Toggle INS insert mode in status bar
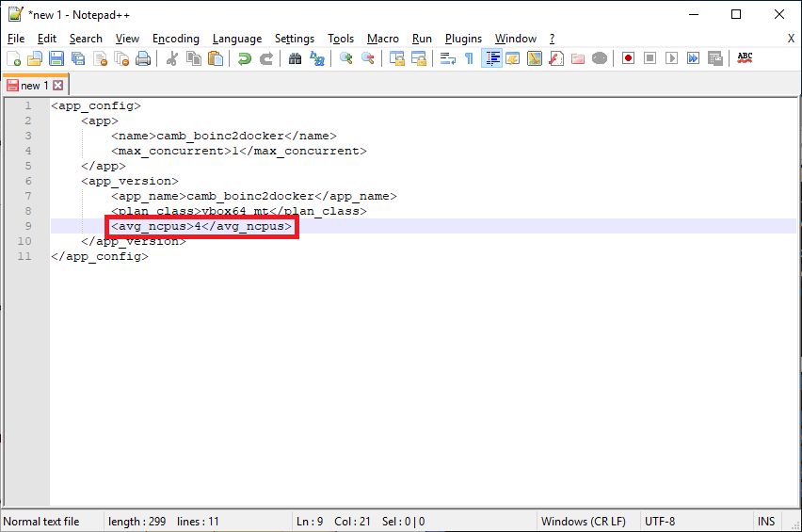Screen dimensions: 802x532 point(766,522)
